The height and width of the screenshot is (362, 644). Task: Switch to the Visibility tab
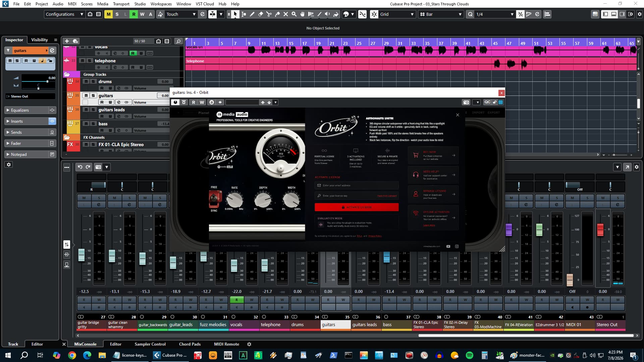coord(40,40)
